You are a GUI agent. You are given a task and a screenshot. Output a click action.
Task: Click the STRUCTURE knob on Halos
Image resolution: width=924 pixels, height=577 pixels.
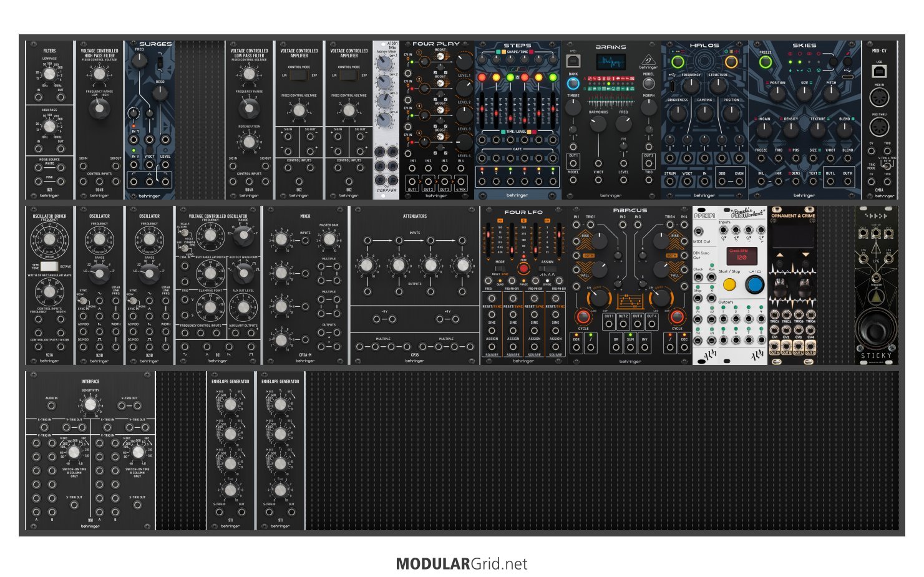pyautogui.click(x=717, y=85)
